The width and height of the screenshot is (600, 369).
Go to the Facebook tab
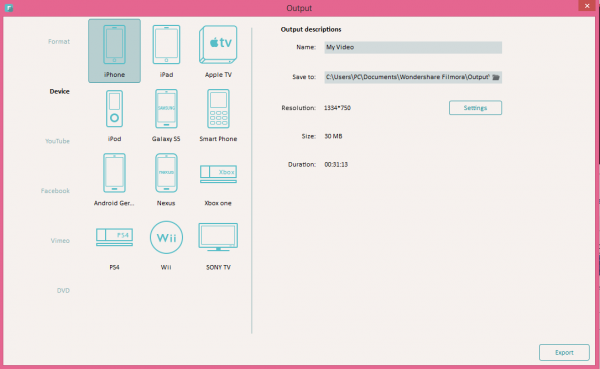point(55,191)
